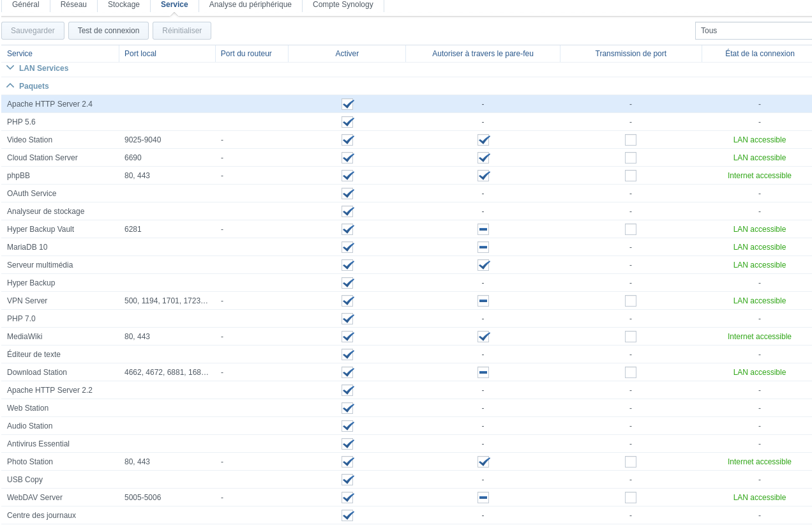Uncheck Activer for Hyper Backup
The width and height of the screenshot is (812, 525).
[347, 283]
